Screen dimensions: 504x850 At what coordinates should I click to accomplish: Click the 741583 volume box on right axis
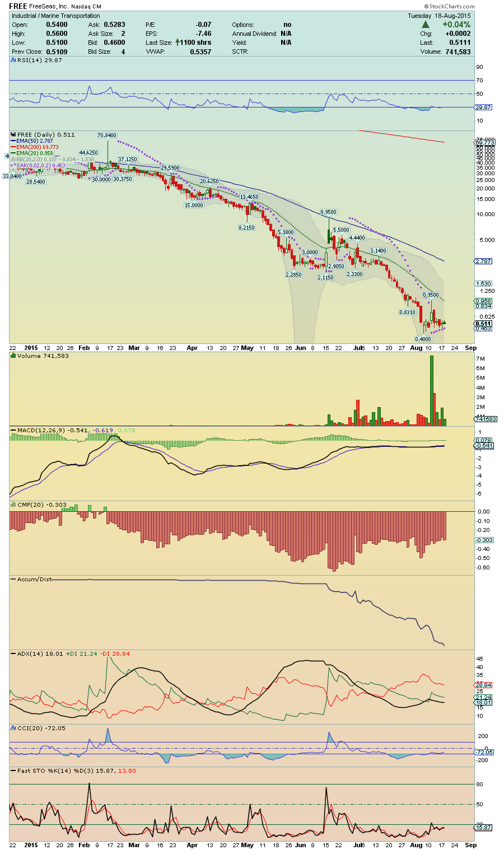(486, 419)
